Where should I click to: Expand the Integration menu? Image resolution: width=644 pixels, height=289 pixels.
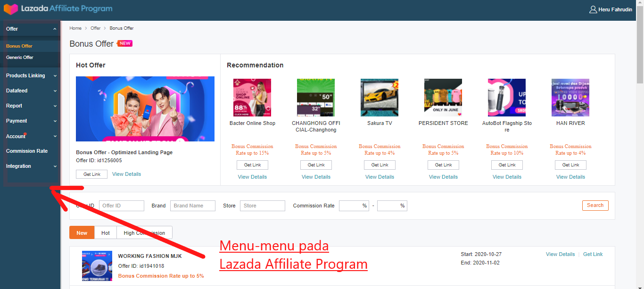pyautogui.click(x=30, y=166)
